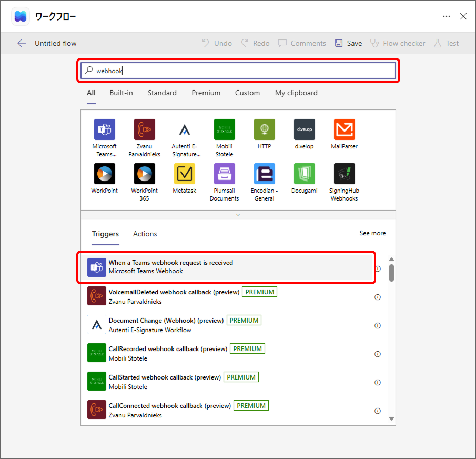Open the Microsoft Teams connector icon
476x459 pixels.
(105, 129)
